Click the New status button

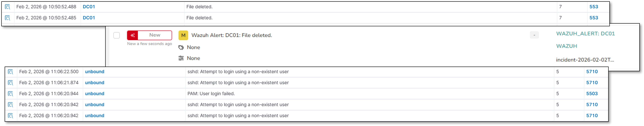[x=154, y=35]
